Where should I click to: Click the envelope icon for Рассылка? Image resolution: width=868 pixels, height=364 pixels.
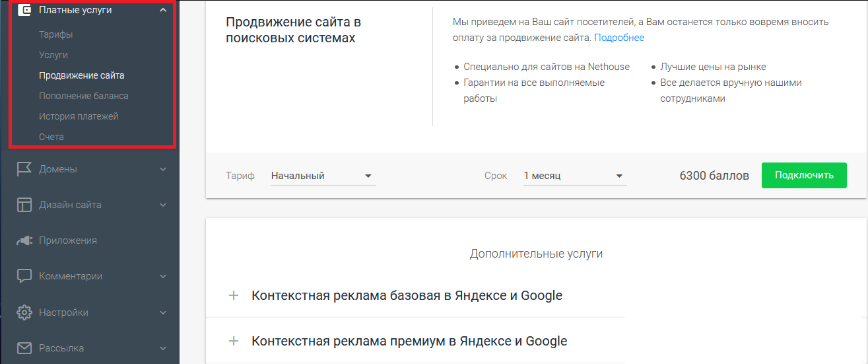[x=24, y=347]
